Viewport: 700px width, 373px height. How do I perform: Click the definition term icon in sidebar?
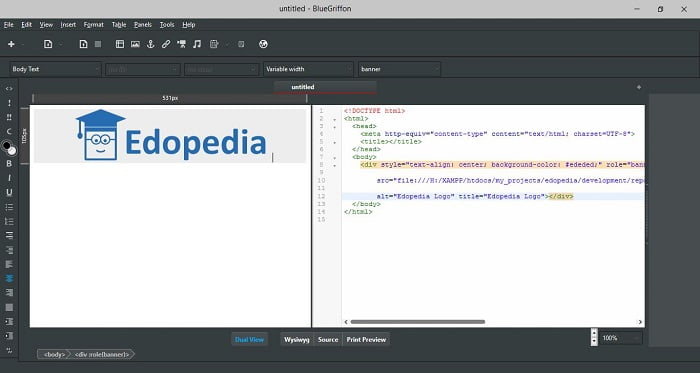(9, 236)
